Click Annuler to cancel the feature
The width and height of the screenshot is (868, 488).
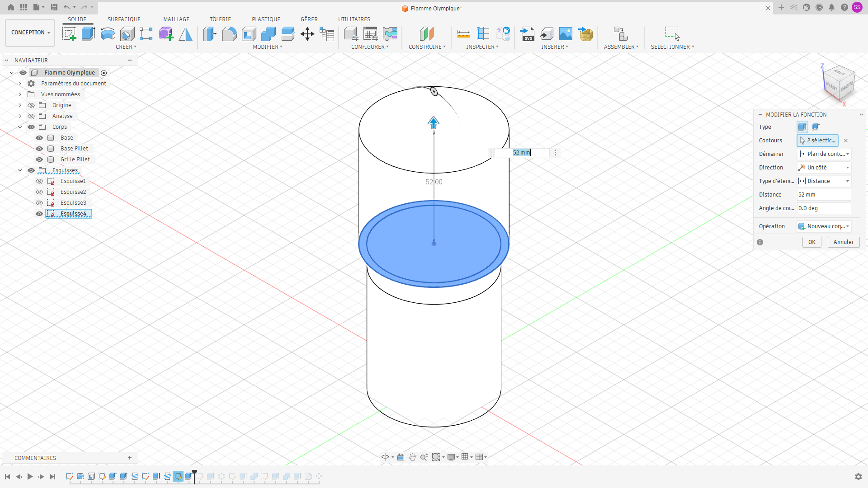point(844,242)
